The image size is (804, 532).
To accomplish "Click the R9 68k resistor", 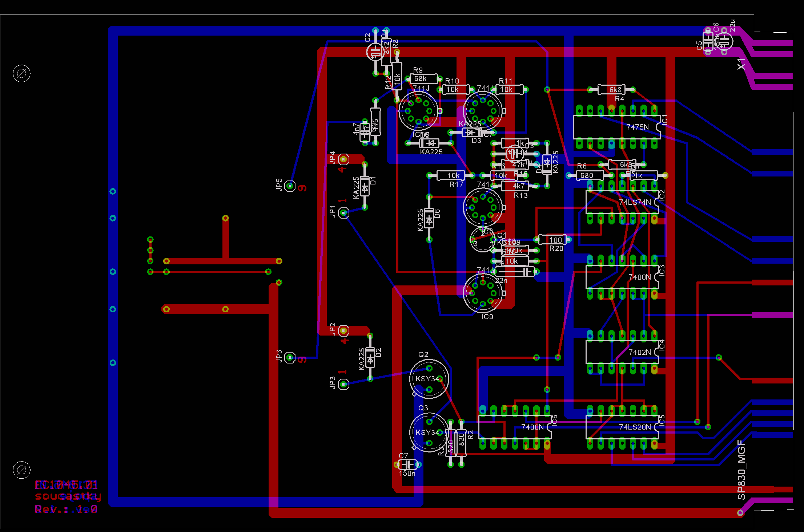I will click(423, 79).
